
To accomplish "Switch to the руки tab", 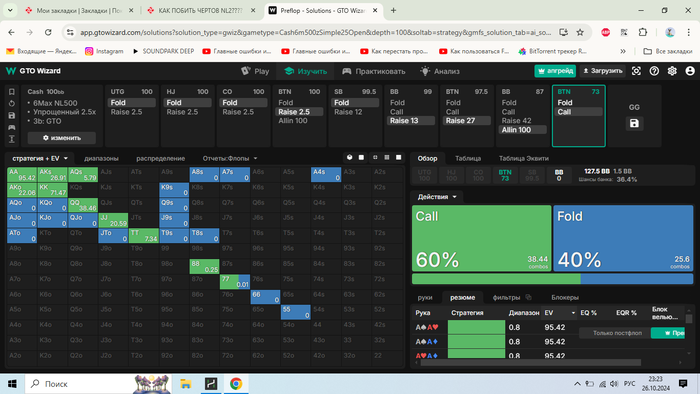I will [425, 298].
